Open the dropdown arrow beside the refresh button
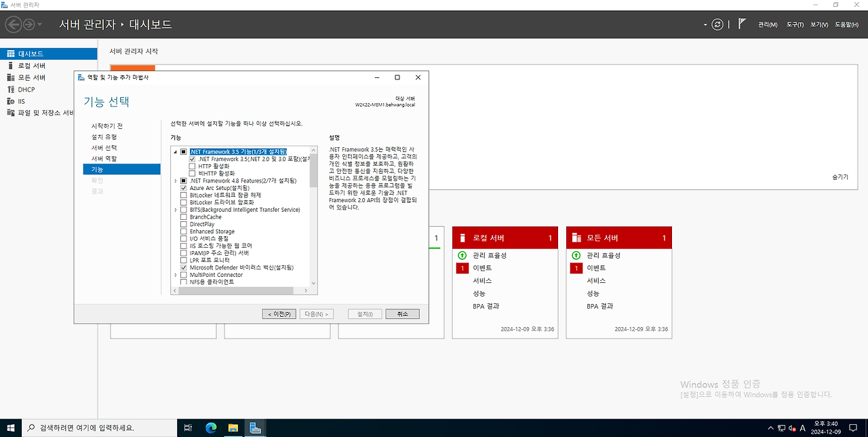 point(706,25)
